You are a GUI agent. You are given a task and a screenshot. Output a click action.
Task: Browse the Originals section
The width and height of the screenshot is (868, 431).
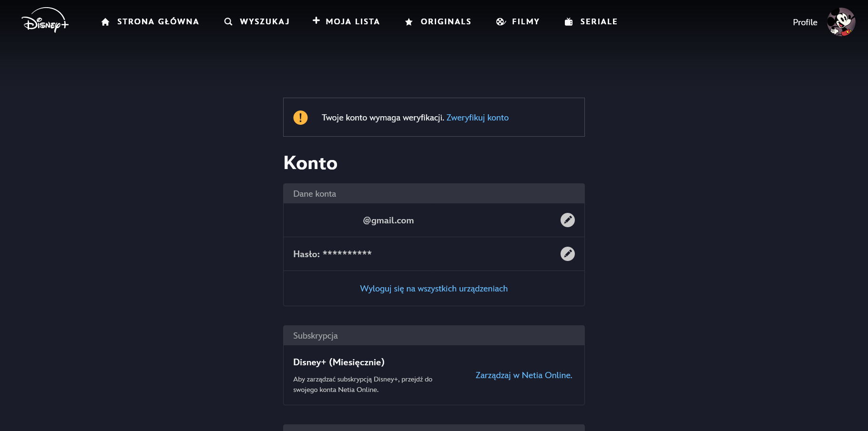pos(446,22)
